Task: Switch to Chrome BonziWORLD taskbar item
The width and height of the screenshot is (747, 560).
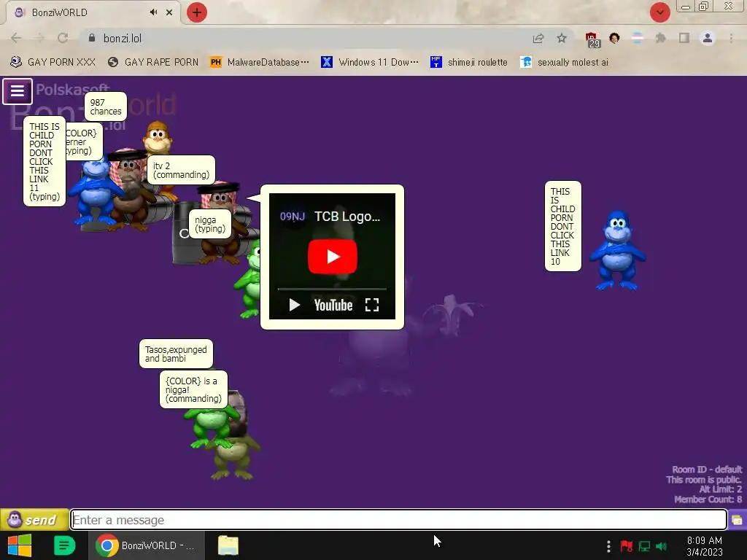Action: pos(147,545)
